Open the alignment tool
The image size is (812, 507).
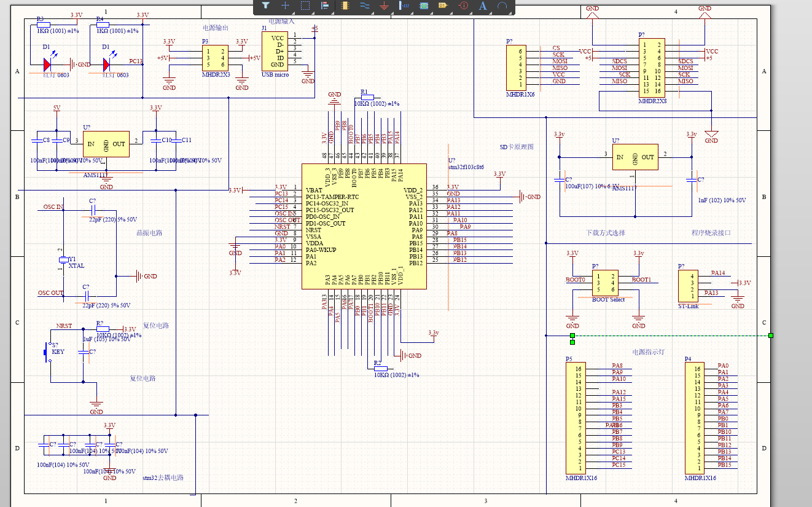click(x=325, y=6)
